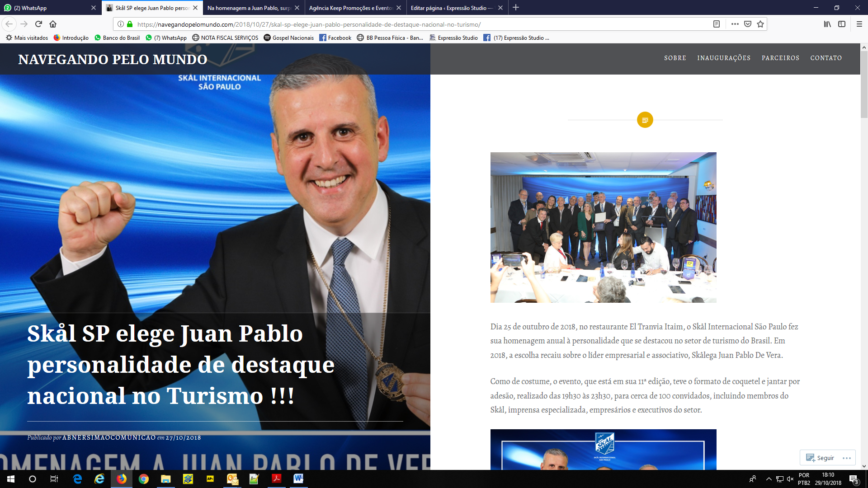Switch to Agência Keep Promoções tab
Viewport: 868px width, 488px height.
pyautogui.click(x=351, y=8)
